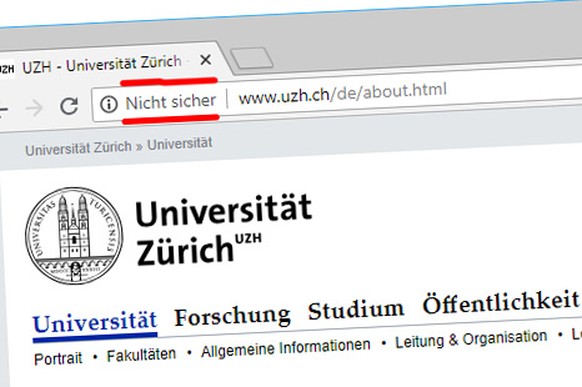Open the Fakultäten subnavigation link
This screenshot has height=387, width=582.
141,355
